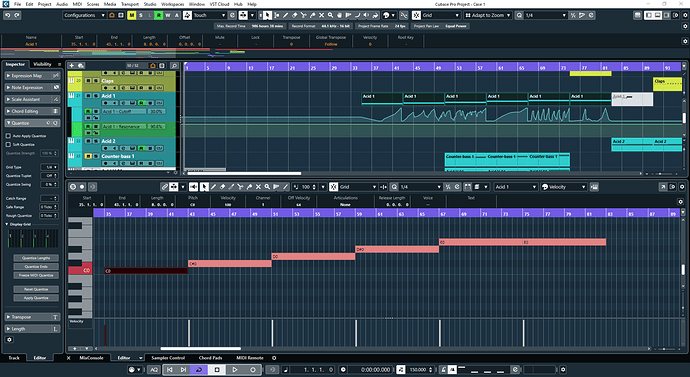The height and width of the screenshot is (377, 690).
Task: Open the Touch automation mode dropdown
Action: pos(210,15)
